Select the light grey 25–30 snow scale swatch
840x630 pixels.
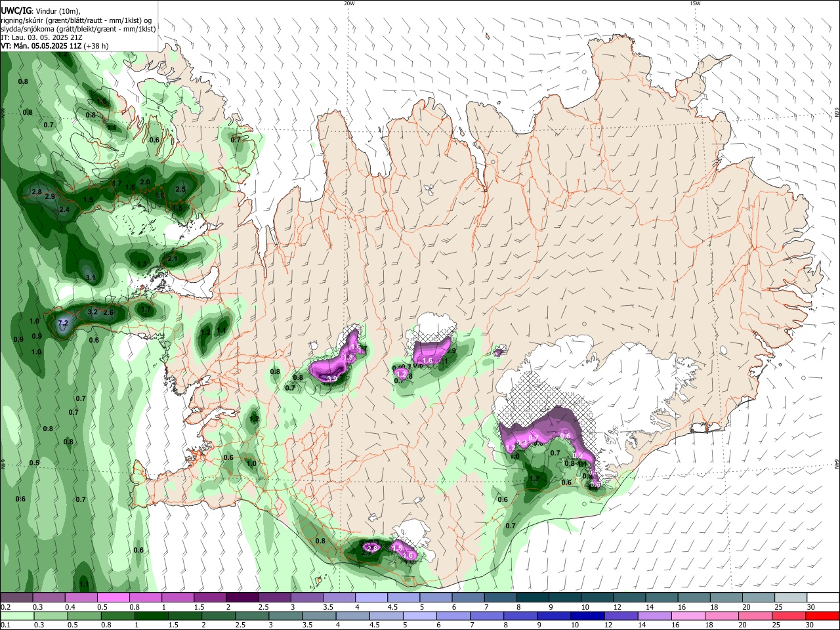click(x=790, y=597)
